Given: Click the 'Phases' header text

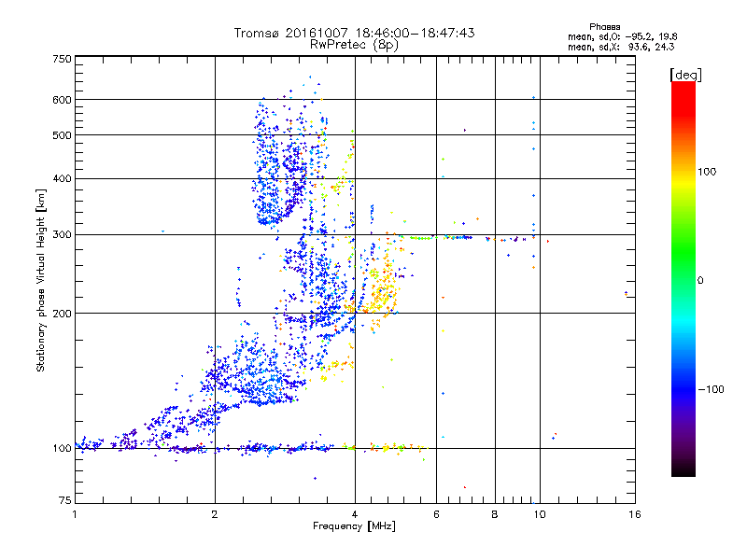Looking at the screenshot, I should 604,27.
